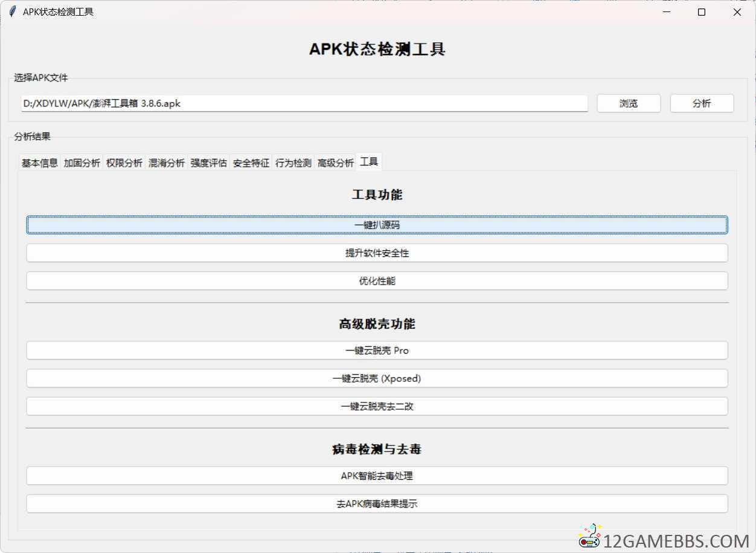Minimize the APK状态检测工具 window
Viewport: 756px width, 553px height.
point(667,12)
